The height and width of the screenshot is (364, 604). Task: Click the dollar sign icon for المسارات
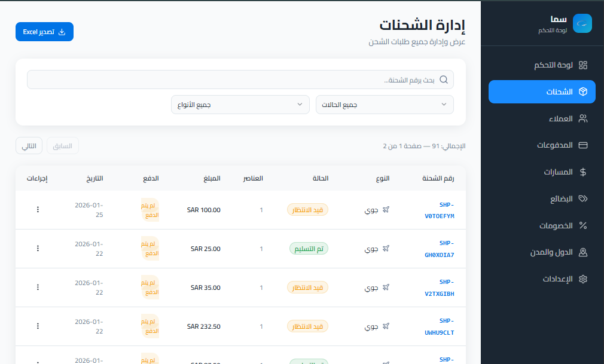coord(584,172)
